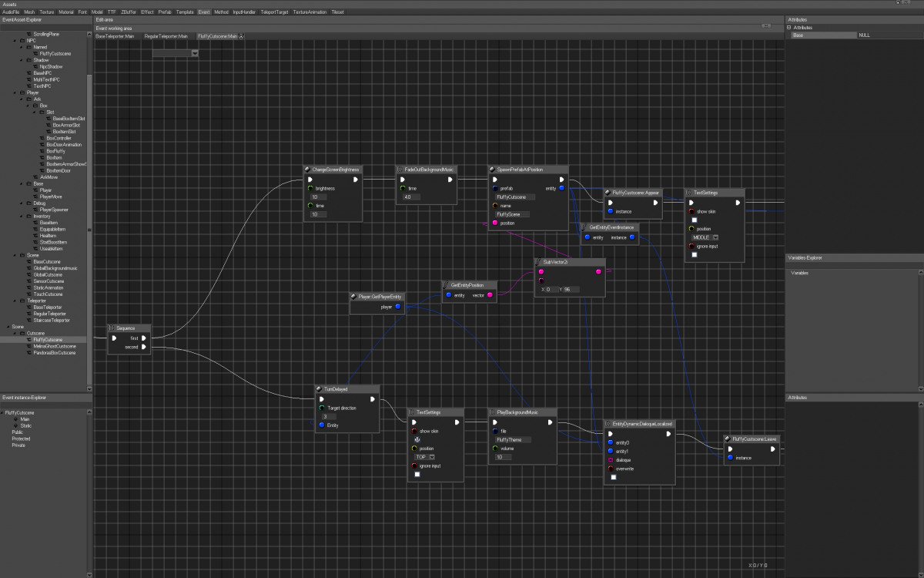Image resolution: width=924 pixels, height=578 pixels.
Task: Toggle the overwrite checkbox on EntityDynamicDialogueLocalized
Action: tap(614, 477)
